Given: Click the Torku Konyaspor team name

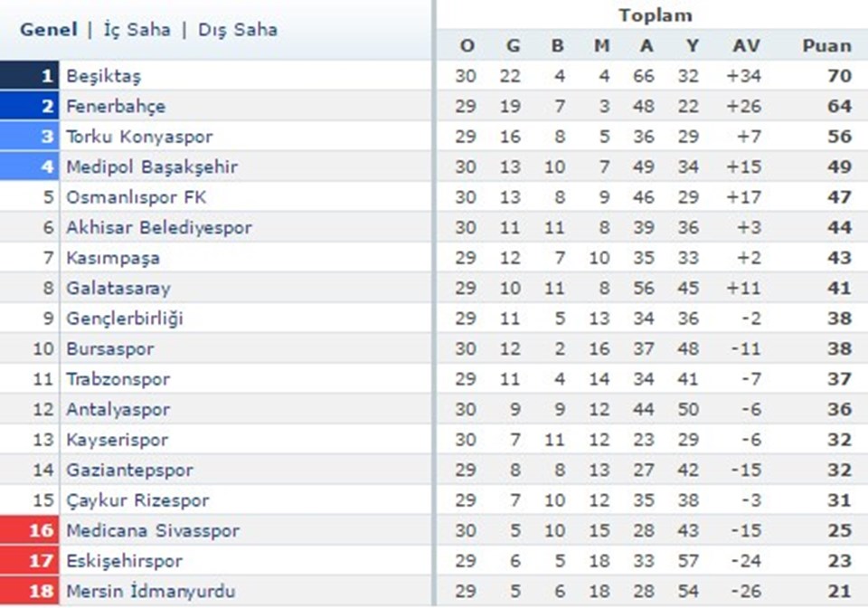Looking at the screenshot, I should click(x=139, y=137).
